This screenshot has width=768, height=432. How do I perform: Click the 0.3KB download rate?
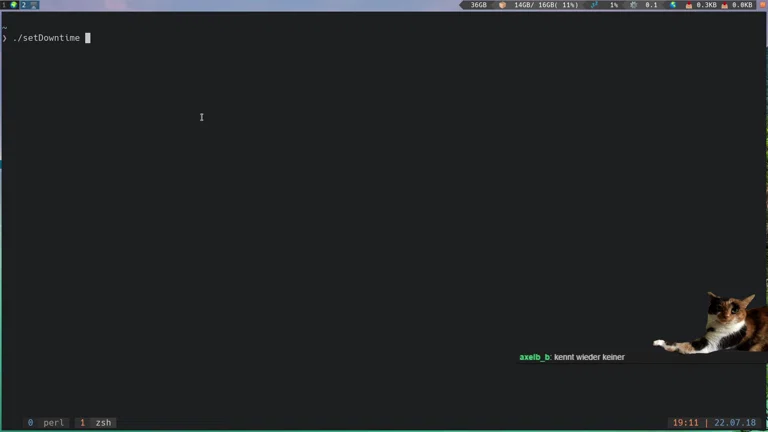click(x=706, y=5)
